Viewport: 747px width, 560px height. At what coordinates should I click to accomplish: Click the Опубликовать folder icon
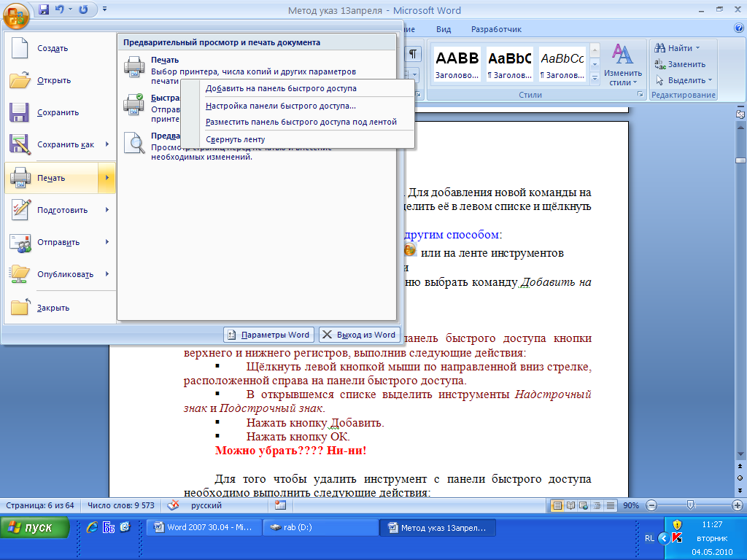20,274
